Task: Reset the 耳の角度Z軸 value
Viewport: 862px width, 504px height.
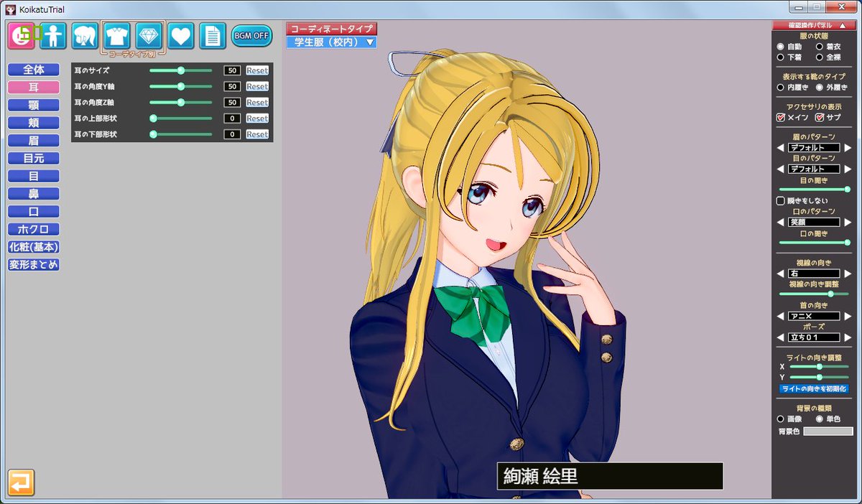Action: click(257, 102)
